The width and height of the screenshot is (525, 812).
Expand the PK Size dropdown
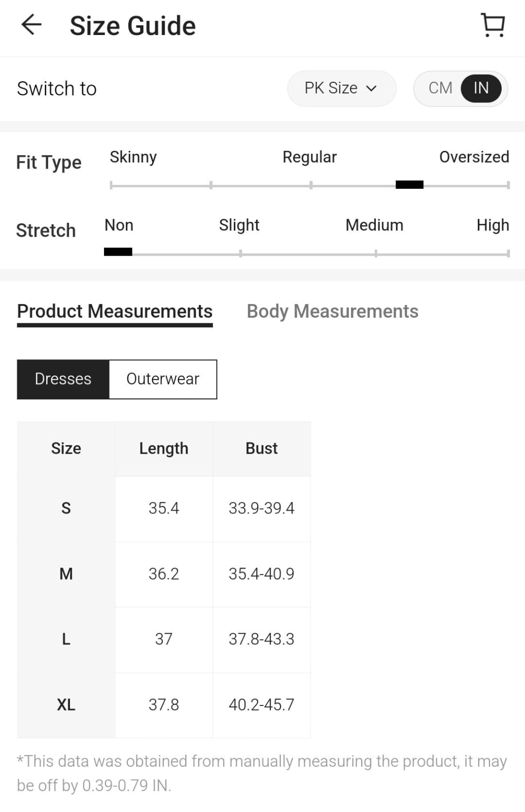pyautogui.click(x=341, y=88)
